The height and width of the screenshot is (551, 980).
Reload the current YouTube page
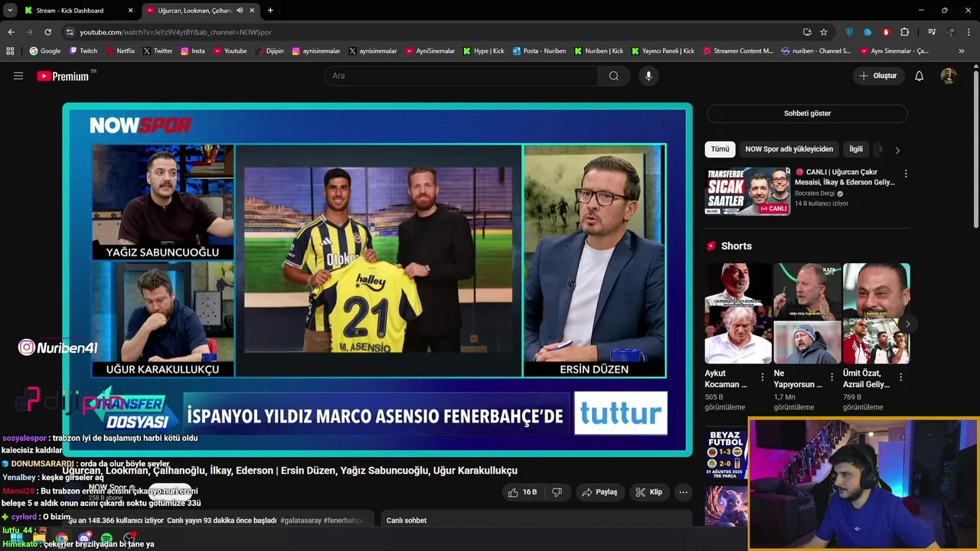47,32
